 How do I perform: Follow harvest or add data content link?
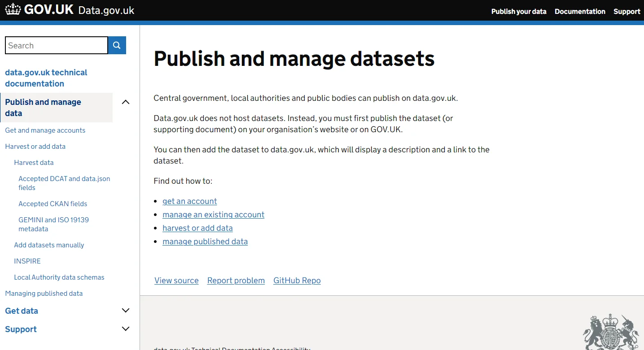[197, 228]
